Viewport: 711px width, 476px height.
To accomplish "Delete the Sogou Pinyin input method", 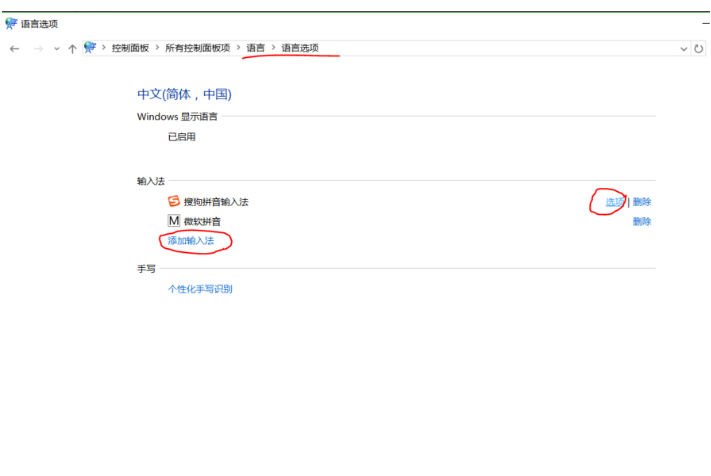I will 642,202.
